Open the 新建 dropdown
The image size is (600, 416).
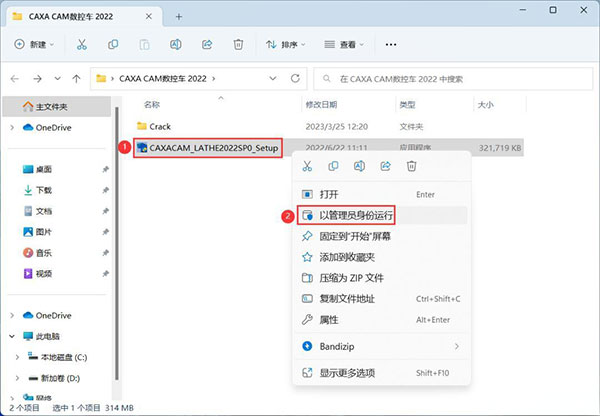point(34,45)
